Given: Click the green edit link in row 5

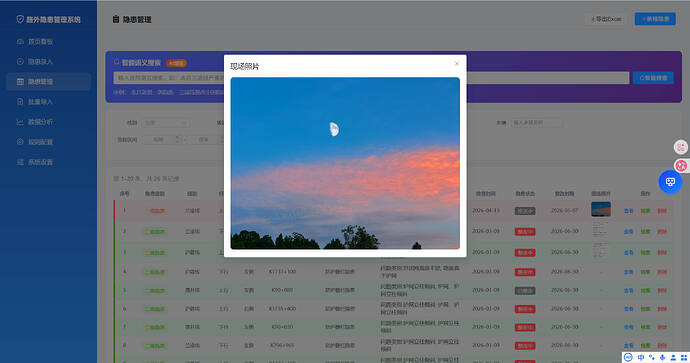Looking at the screenshot, I should tap(645, 290).
